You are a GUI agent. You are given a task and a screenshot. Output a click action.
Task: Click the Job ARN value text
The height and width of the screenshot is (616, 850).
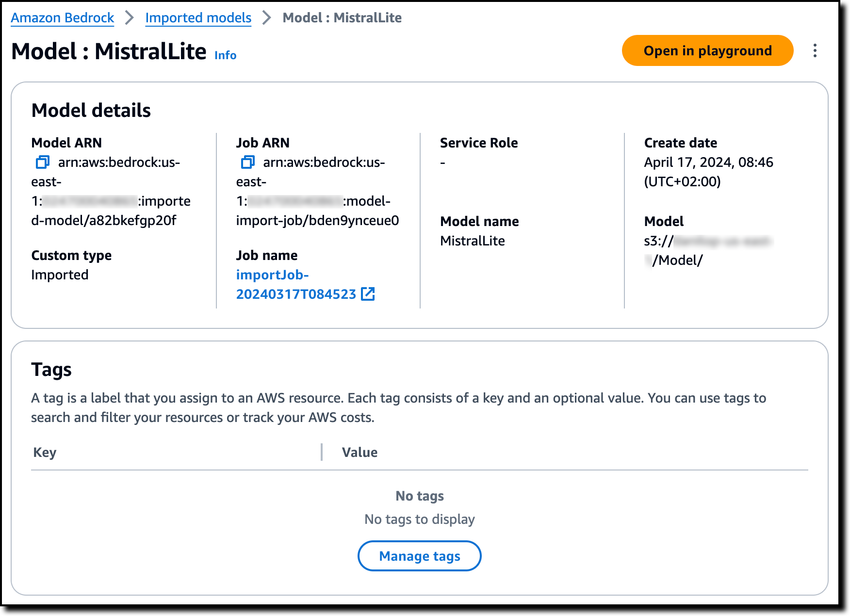[x=317, y=191]
